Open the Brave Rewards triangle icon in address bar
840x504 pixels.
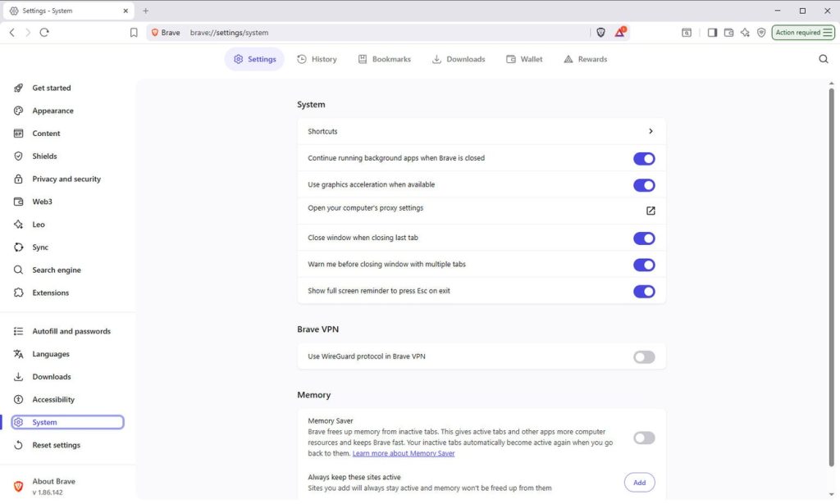pyautogui.click(x=620, y=32)
